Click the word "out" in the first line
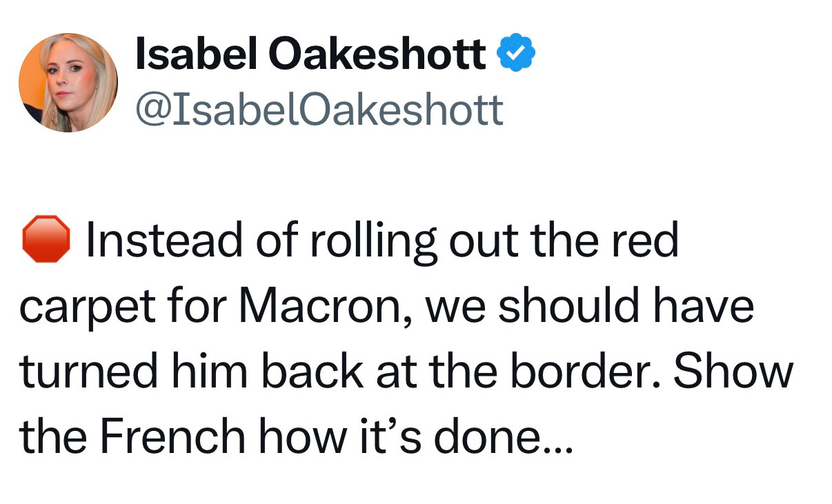Image resolution: width=832 pixels, height=504 pixels. click(482, 241)
